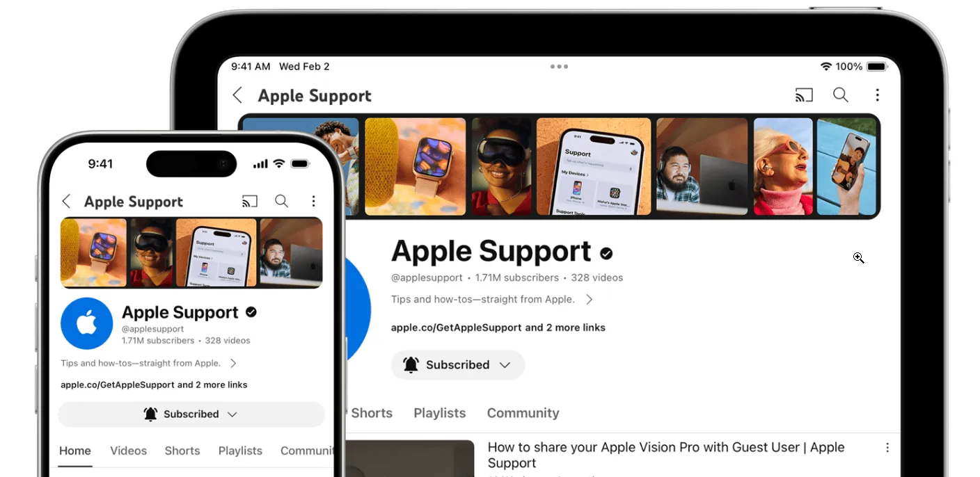Click the Apple logo channel avatar on iPhone
This screenshot has width=980, height=477.
click(x=87, y=323)
